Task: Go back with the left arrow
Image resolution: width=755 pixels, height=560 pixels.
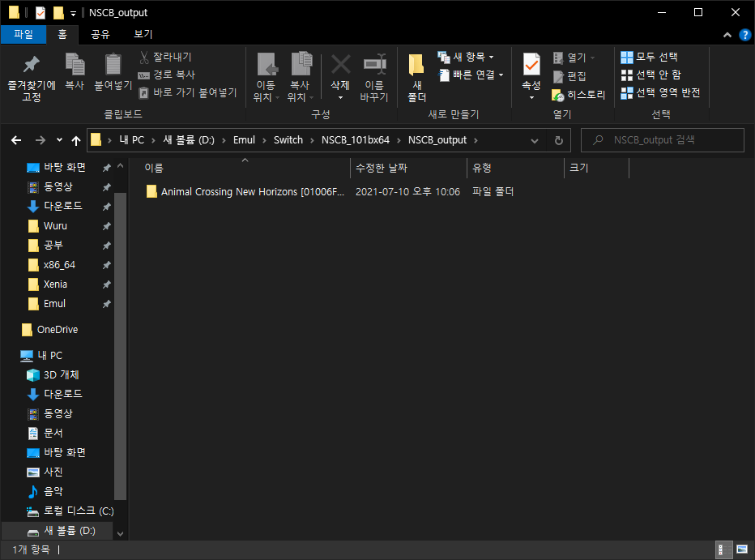Action: [x=16, y=140]
